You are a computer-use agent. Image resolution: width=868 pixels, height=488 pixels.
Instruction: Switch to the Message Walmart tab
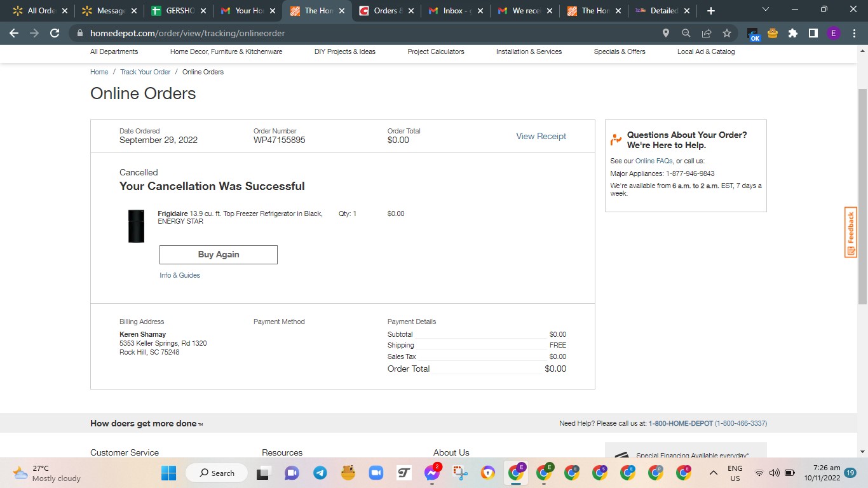point(109,11)
